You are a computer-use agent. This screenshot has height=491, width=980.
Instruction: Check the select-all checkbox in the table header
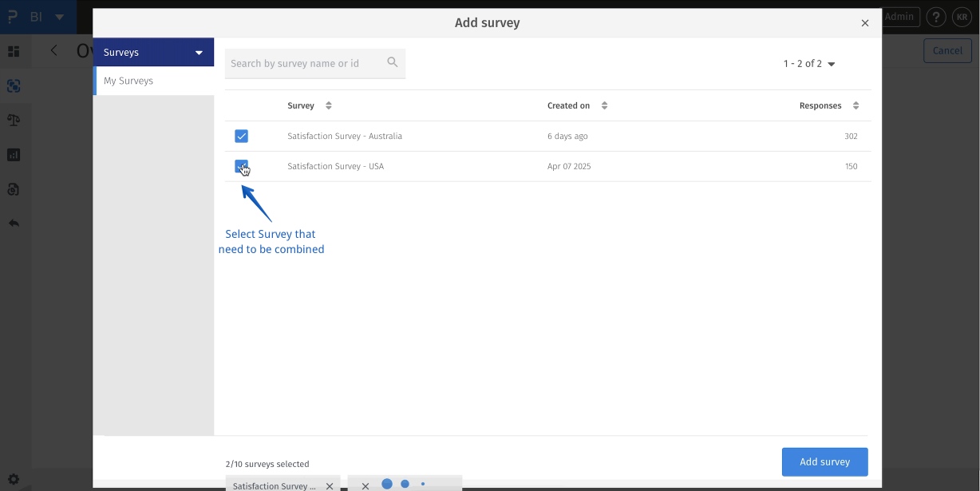[x=242, y=105]
